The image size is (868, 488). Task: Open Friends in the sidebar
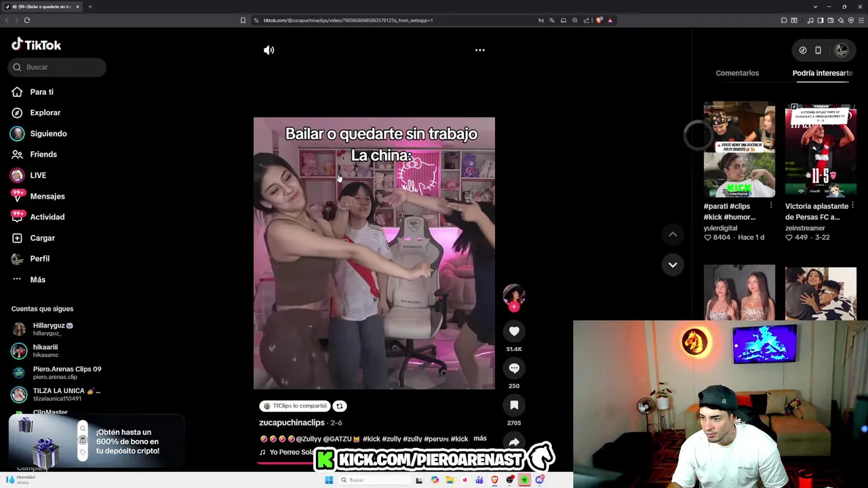coord(34,155)
